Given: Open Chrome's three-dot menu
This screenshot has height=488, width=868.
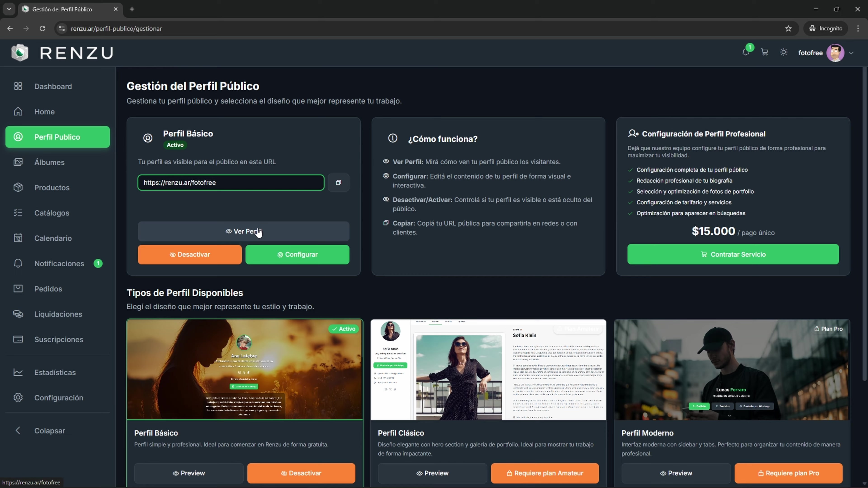Looking at the screenshot, I should (858, 28).
